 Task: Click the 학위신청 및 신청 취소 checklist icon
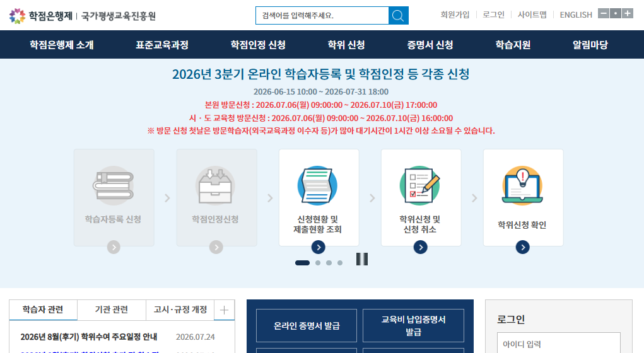[419, 185]
